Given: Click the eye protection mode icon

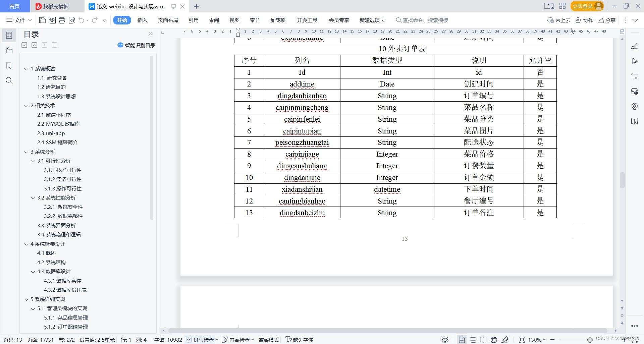Looking at the screenshot, I should [x=445, y=340].
